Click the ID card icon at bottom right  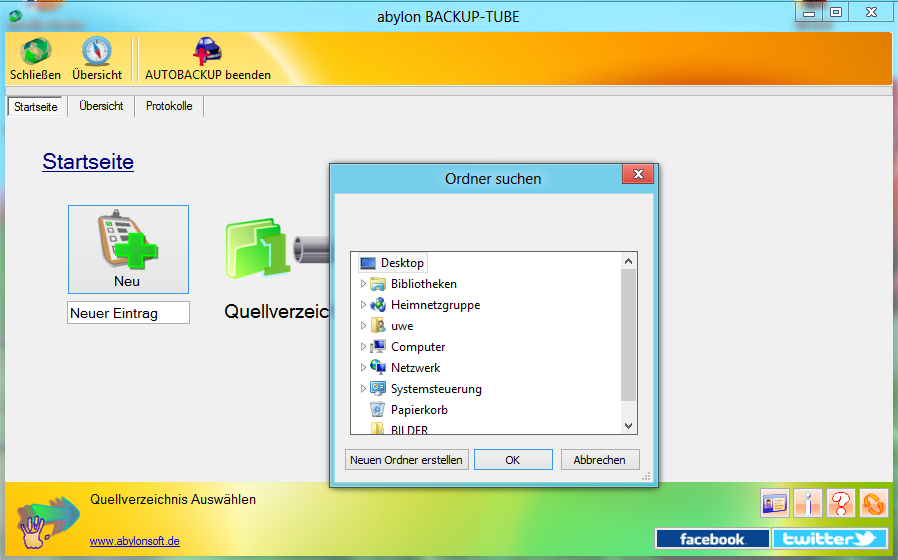point(775,504)
